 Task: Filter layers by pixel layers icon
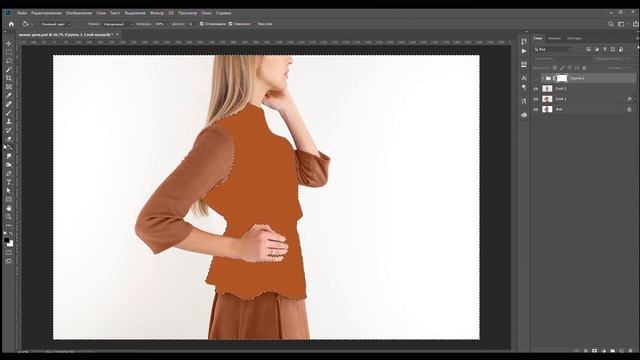click(589, 49)
